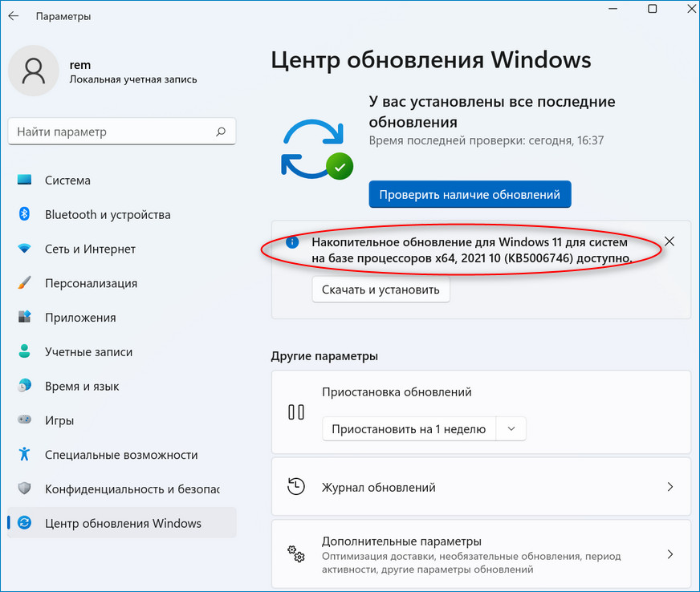Click the search magnifier icon
This screenshot has width=700, height=592.
pyautogui.click(x=221, y=132)
